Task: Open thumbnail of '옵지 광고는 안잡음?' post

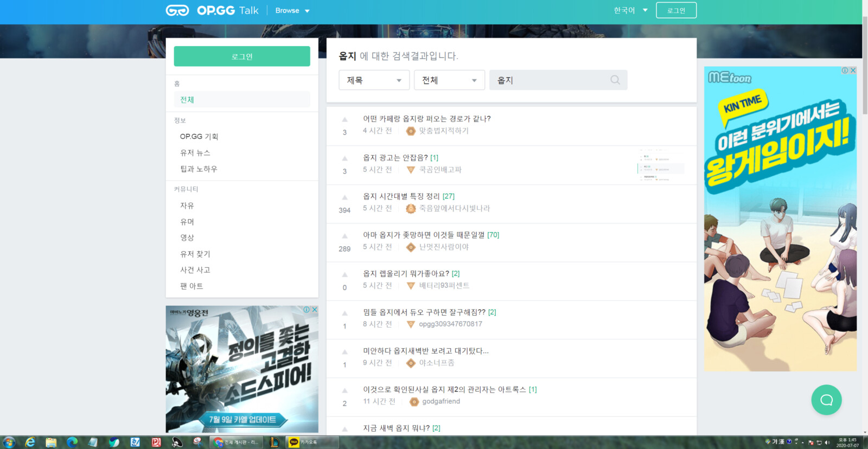Action: 660,165
